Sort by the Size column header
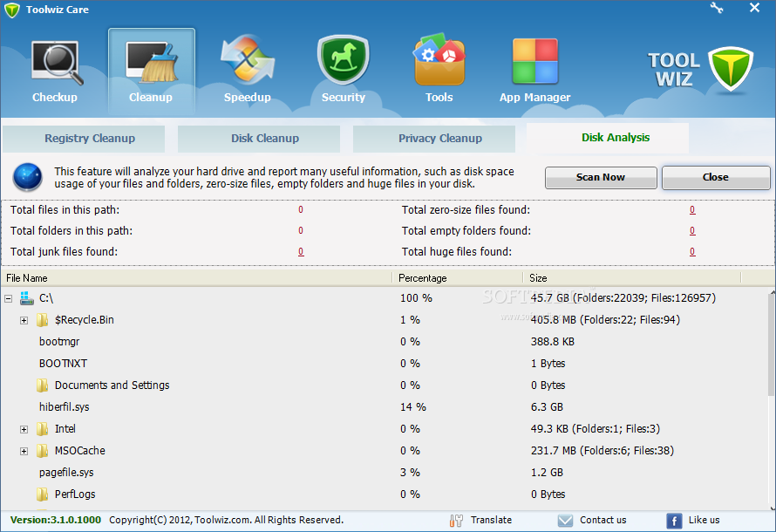The width and height of the screenshot is (776, 532). click(632, 278)
